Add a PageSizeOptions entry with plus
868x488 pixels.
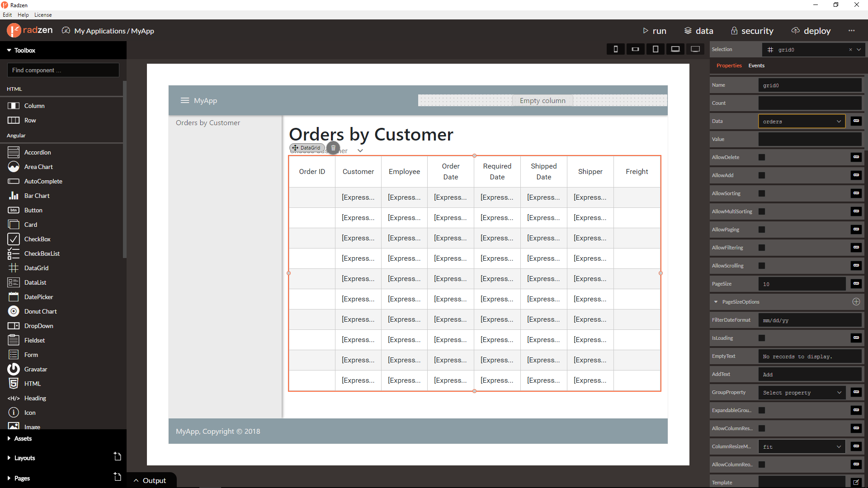coord(856,302)
